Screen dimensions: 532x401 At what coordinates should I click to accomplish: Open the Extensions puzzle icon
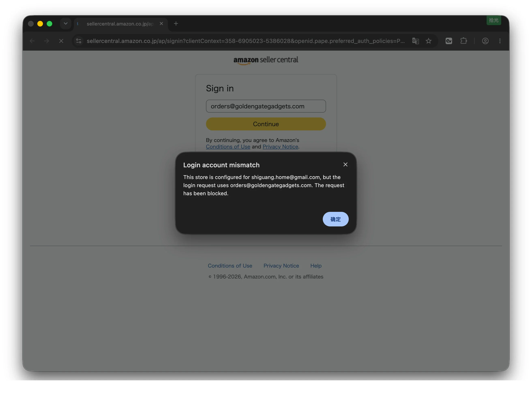coord(463,41)
